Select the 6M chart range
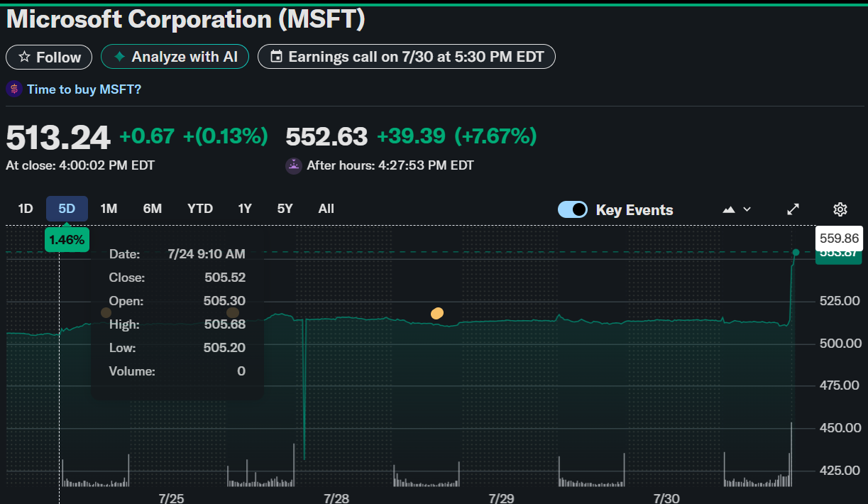 (x=153, y=209)
